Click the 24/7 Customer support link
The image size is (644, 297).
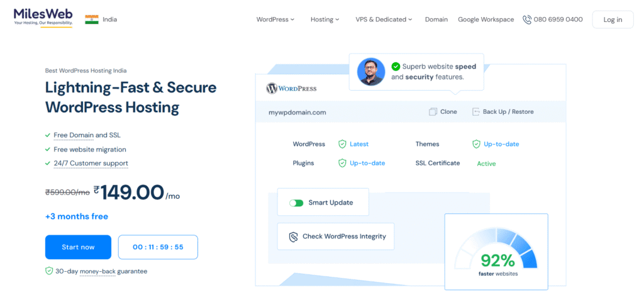pos(91,163)
